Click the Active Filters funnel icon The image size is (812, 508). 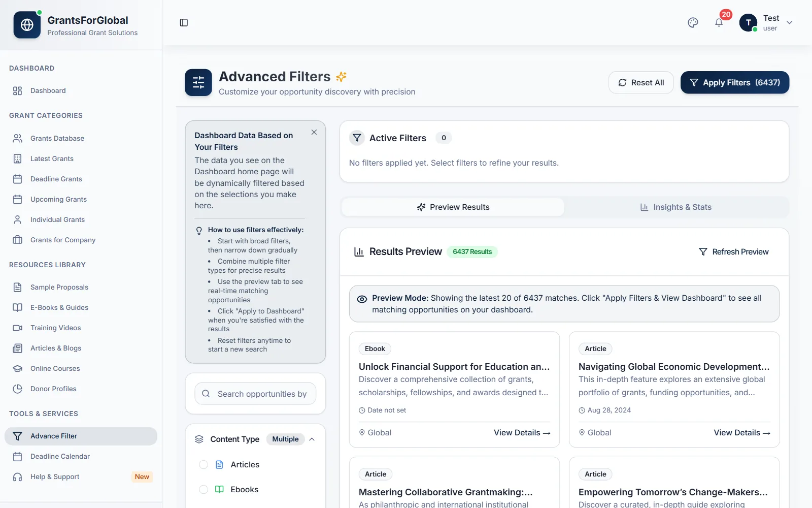[x=357, y=138]
